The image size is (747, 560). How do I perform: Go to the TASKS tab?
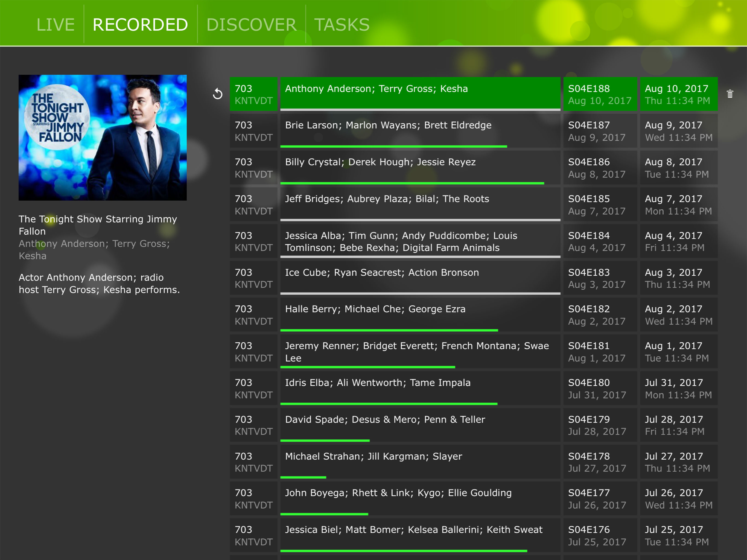[342, 25]
